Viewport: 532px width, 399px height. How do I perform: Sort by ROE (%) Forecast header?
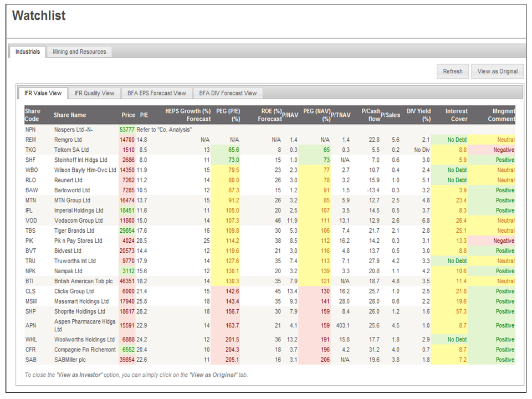click(270, 115)
